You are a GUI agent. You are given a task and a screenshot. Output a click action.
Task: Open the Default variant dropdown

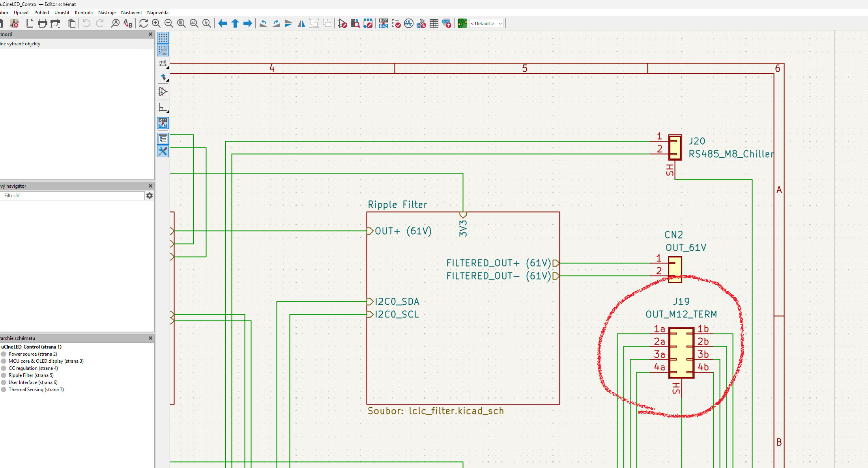(x=487, y=24)
